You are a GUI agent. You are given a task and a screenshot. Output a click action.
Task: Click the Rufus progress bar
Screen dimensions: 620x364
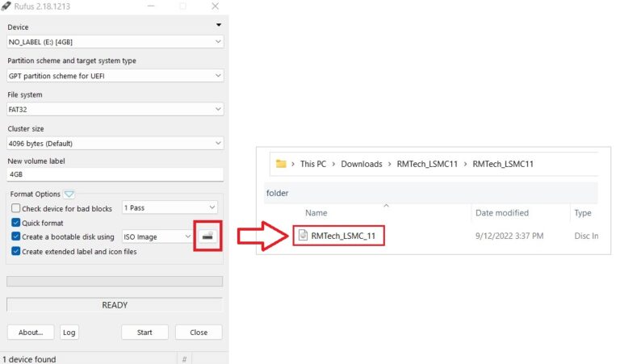[x=115, y=281]
